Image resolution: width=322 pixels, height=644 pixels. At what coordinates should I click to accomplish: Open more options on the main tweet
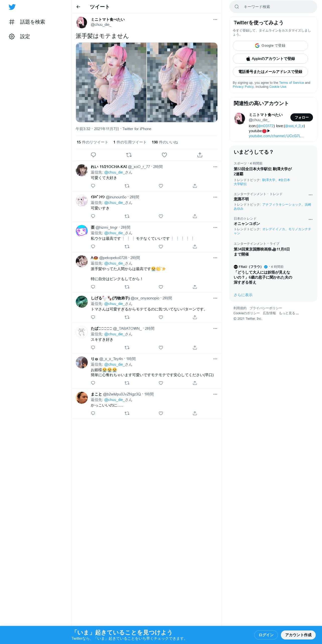pyautogui.click(x=215, y=20)
